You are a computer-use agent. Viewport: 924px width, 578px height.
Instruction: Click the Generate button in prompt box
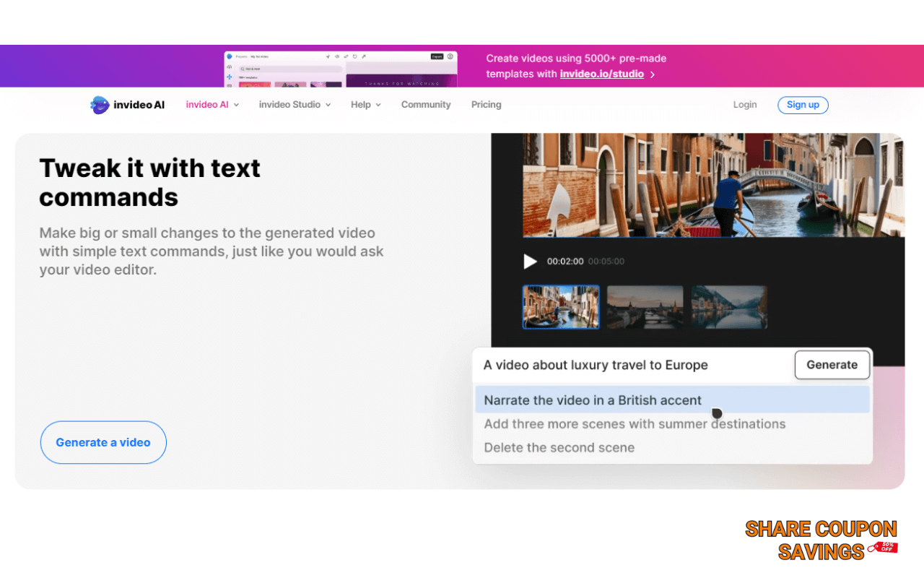(x=832, y=365)
